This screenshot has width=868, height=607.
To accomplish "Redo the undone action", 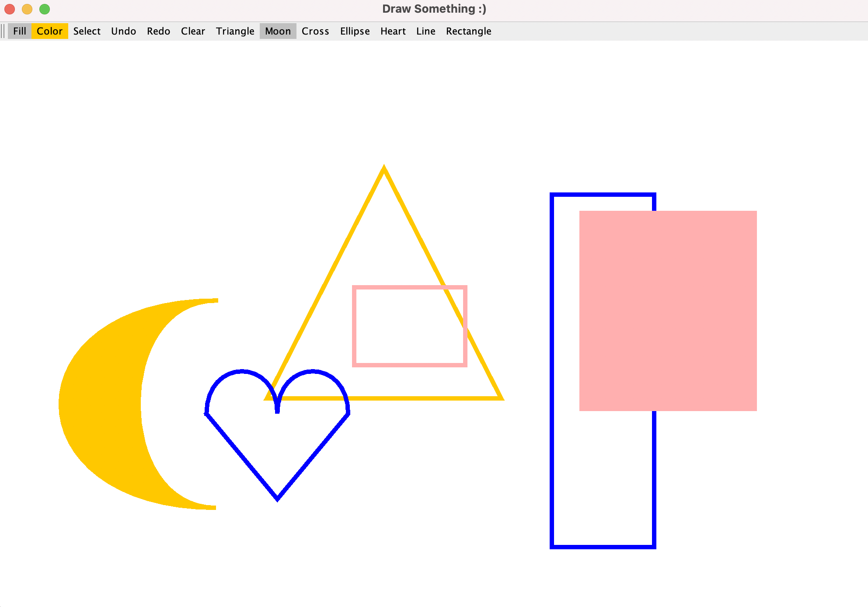I will [x=158, y=31].
